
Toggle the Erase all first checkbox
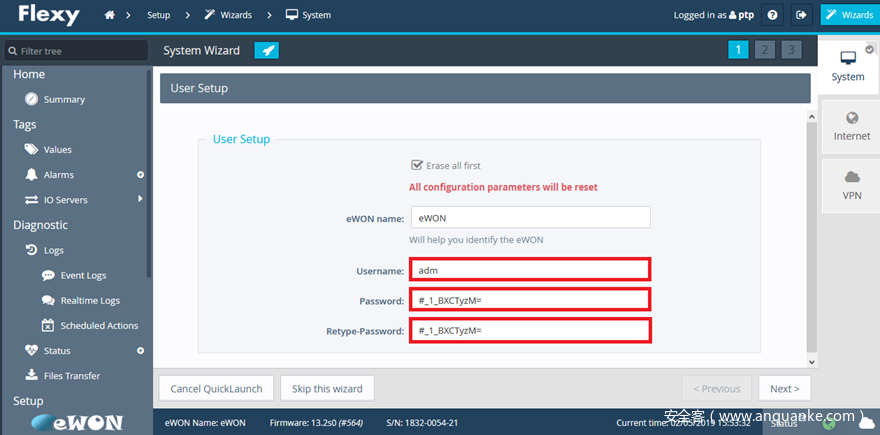(x=417, y=165)
